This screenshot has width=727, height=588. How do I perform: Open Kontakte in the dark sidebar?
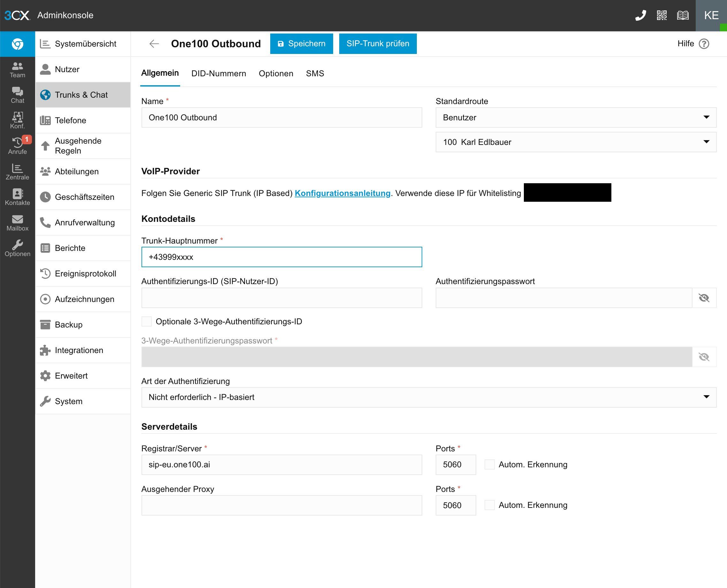[17, 197]
